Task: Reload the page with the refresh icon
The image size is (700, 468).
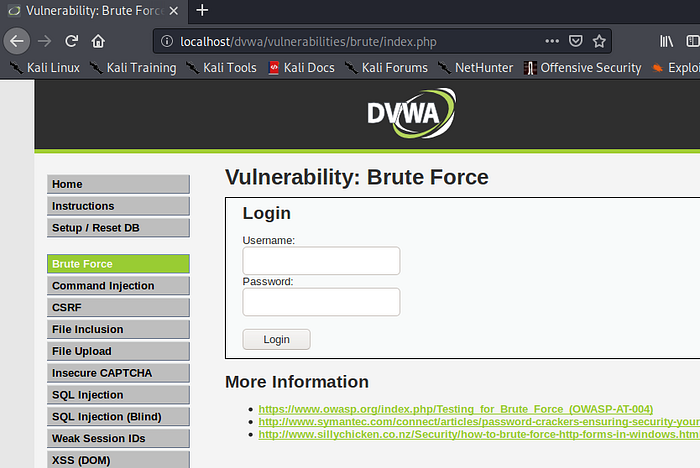Action: click(x=71, y=42)
